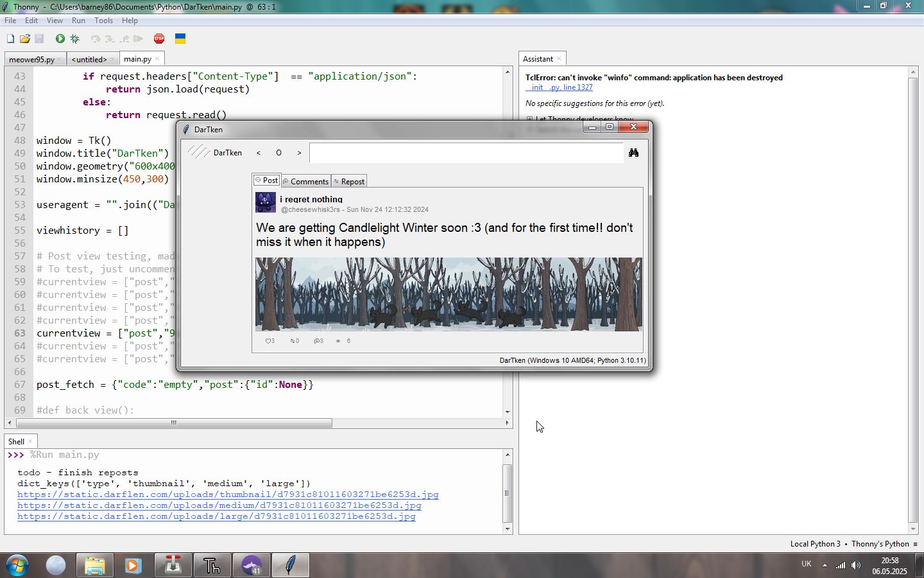The image size is (924, 578).
Task: Open the Run menu
Action: [78, 21]
